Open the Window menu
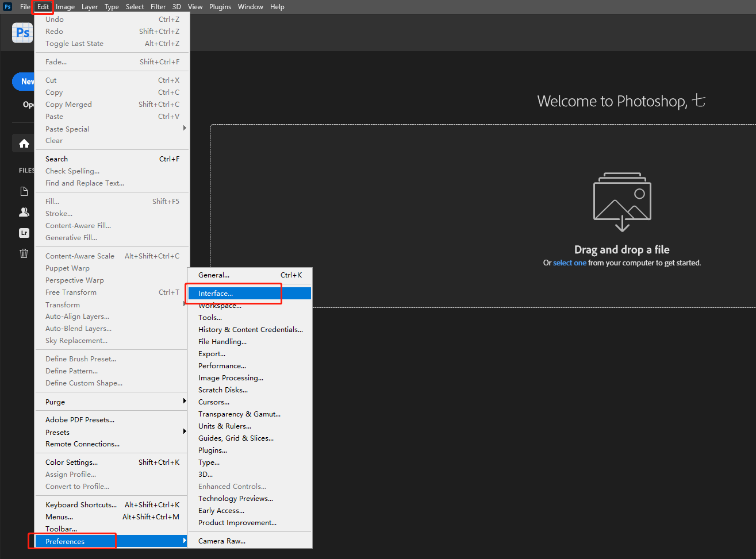This screenshot has height=559, width=756. click(x=251, y=7)
